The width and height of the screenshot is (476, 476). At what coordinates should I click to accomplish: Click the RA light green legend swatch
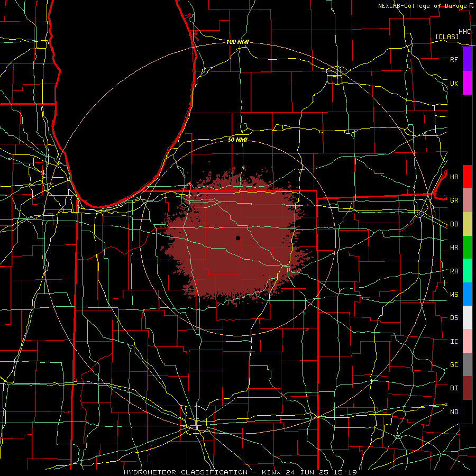point(467,271)
